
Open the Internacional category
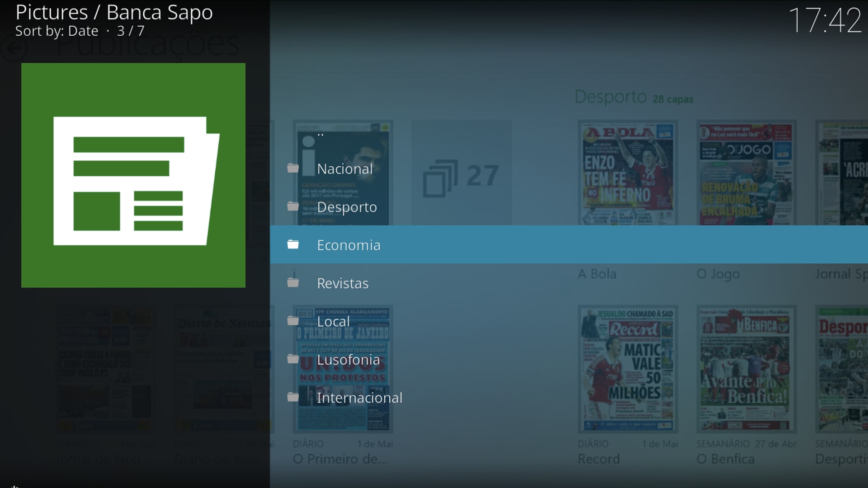pos(359,397)
